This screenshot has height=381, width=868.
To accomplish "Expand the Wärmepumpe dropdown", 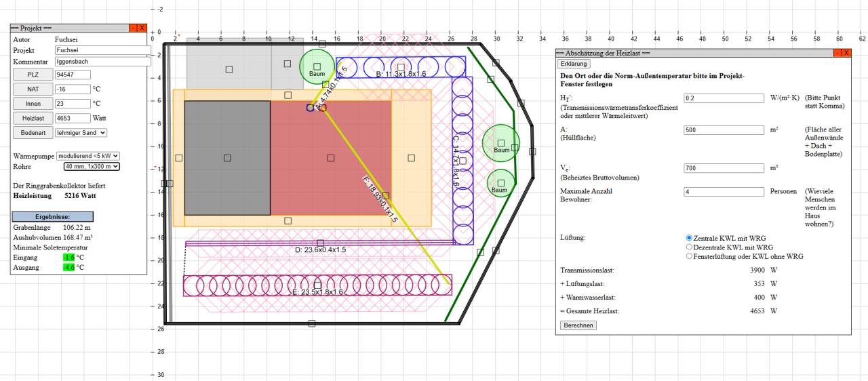I will tap(88, 155).
